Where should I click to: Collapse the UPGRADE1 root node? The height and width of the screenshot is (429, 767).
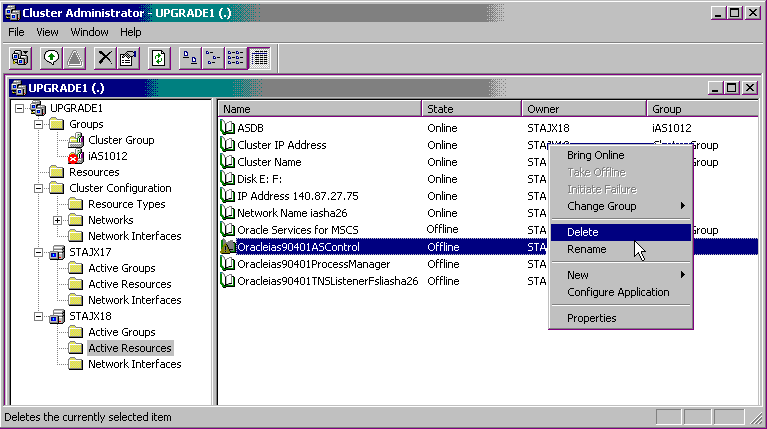(19, 108)
